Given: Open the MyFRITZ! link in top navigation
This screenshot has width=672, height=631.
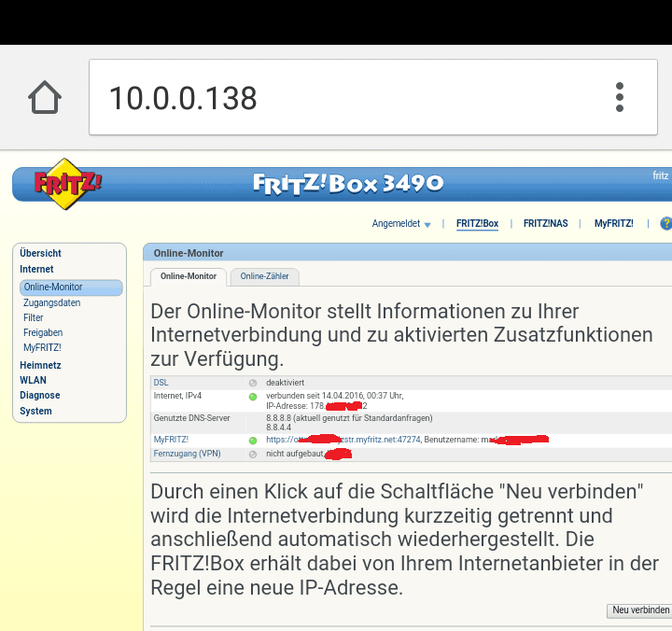Looking at the screenshot, I should click(613, 224).
